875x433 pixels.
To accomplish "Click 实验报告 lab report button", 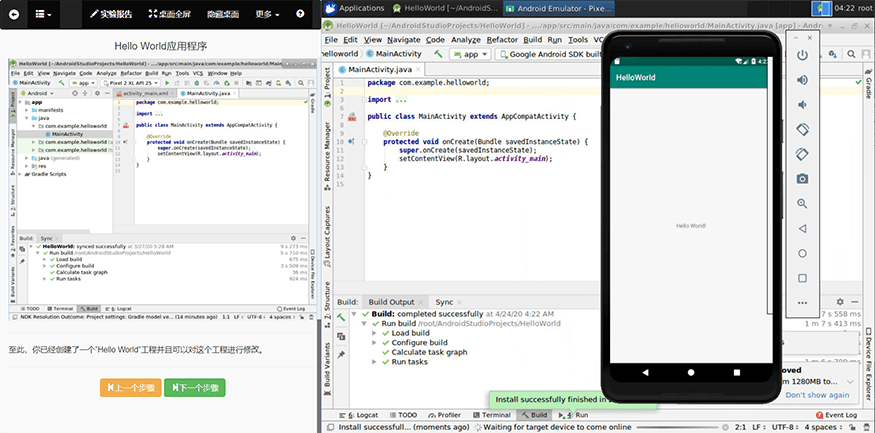I will point(111,15).
